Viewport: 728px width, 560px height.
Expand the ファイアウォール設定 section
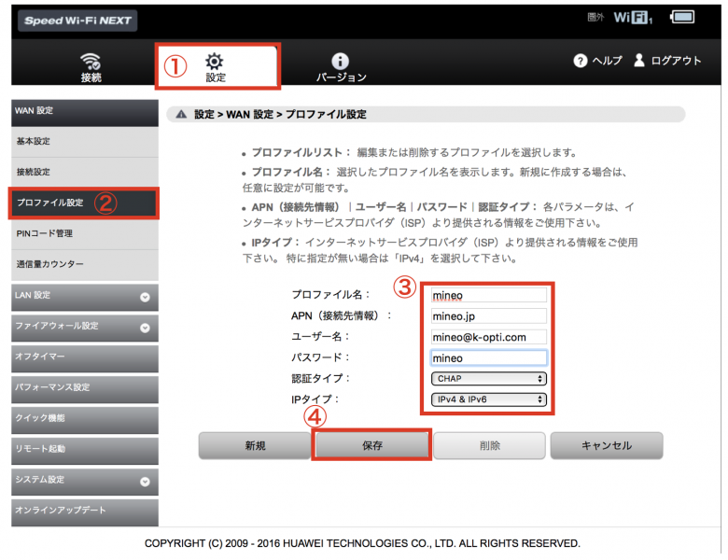[145, 328]
